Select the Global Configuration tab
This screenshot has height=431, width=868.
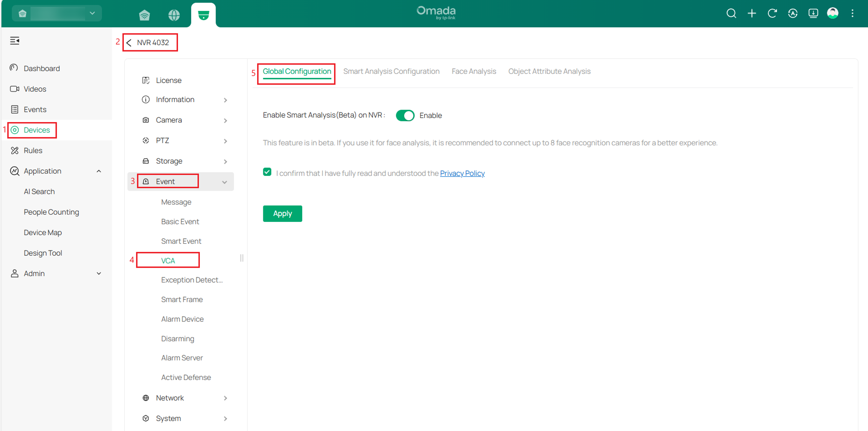[x=297, y=71]
